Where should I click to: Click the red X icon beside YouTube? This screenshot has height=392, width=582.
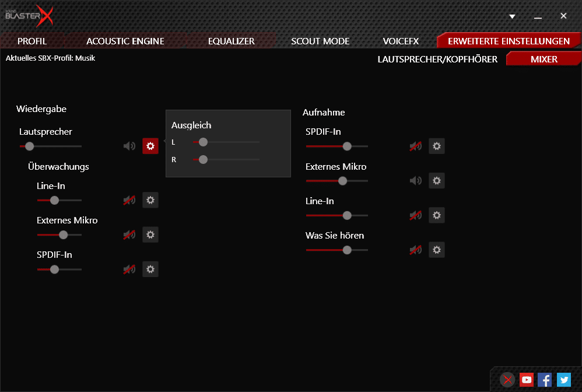coord(508,380)
